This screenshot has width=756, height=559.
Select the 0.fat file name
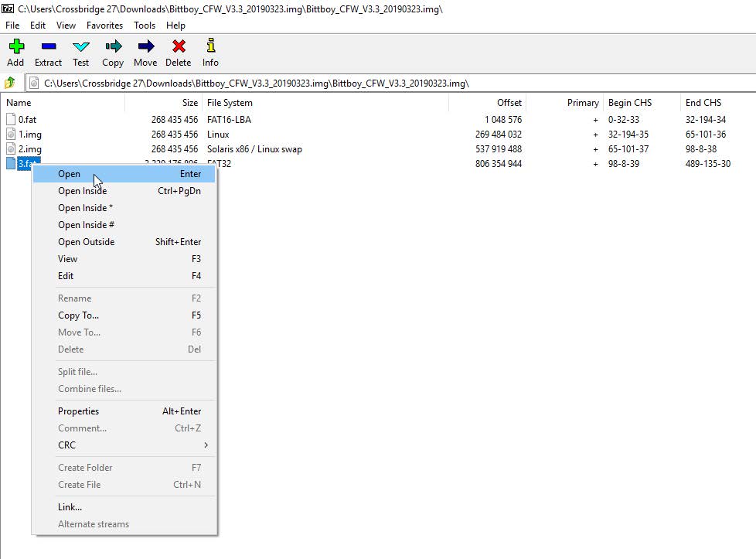(x=28, y=120)
